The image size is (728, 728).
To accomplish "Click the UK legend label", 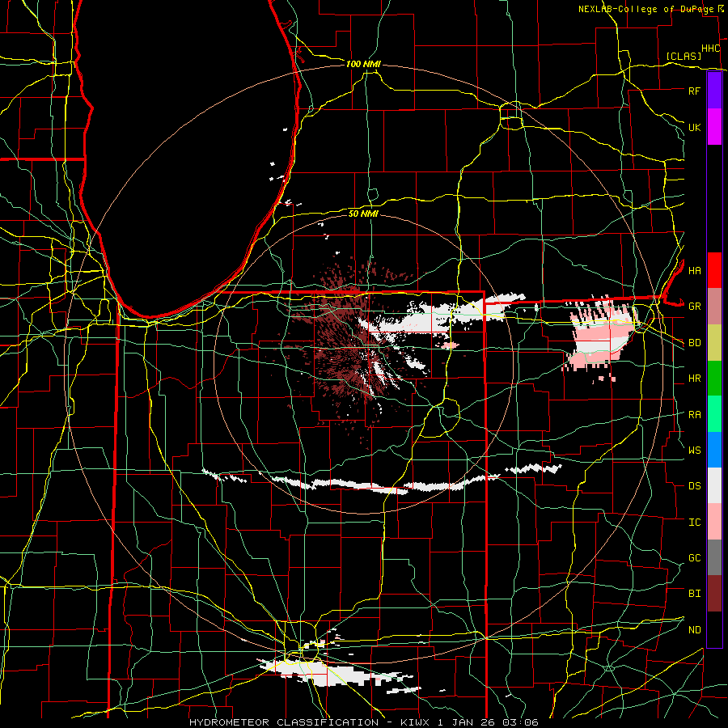I will (x=694, y=127).
